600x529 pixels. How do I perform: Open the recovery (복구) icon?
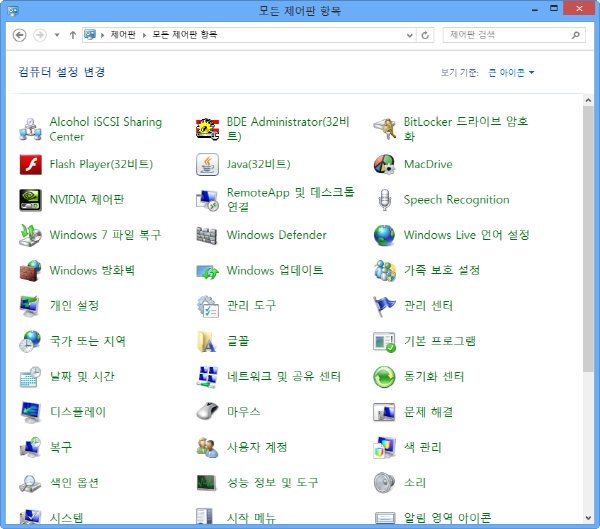30,447
